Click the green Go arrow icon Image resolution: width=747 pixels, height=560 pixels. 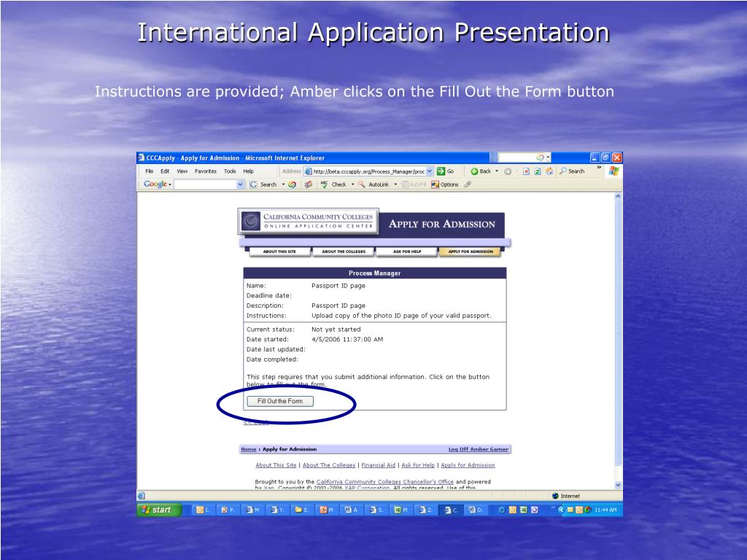441,171
